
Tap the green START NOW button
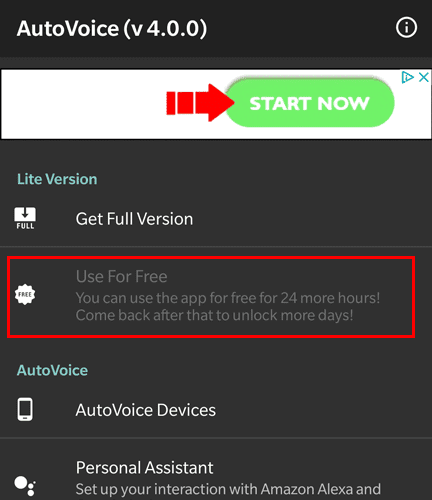[x=310, y=103]
